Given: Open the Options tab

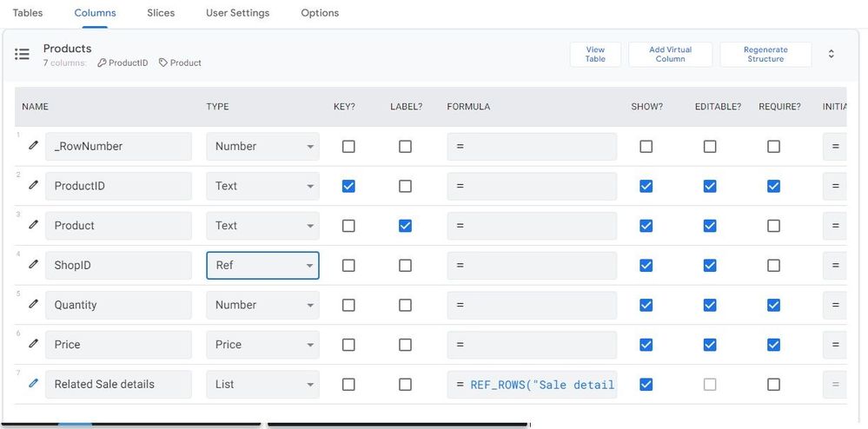Looking at the screenshot, I should click(320, 13).
